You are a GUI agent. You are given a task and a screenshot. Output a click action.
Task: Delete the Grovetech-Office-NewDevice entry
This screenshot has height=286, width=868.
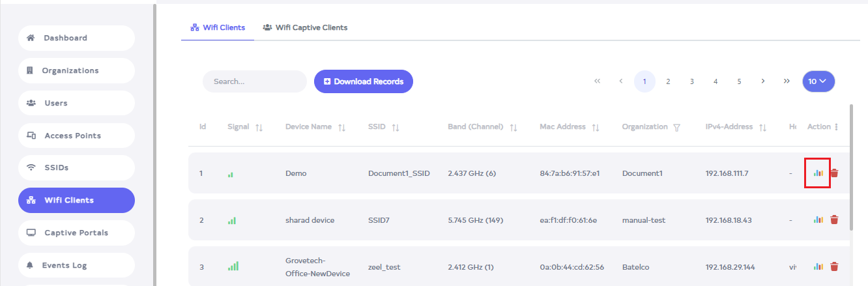(834, 266)
